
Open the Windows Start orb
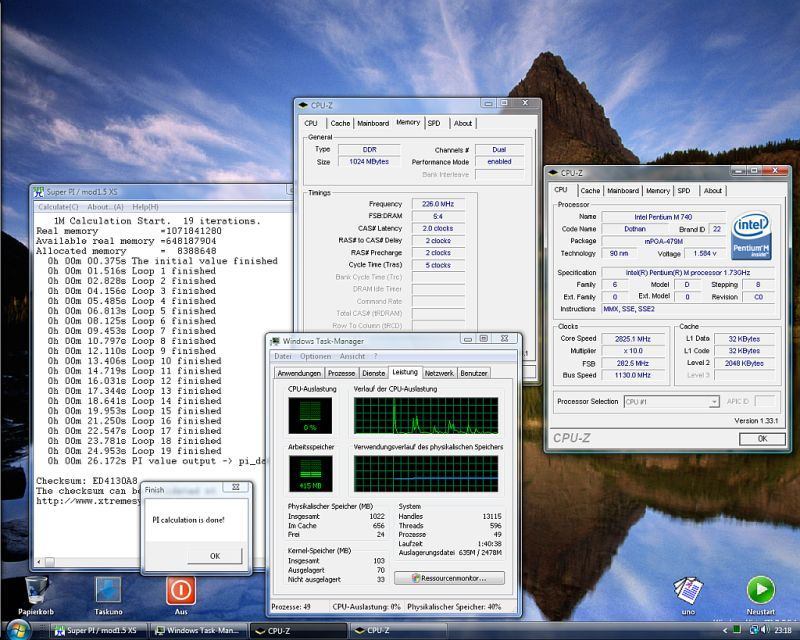pyautogui.click(x=19, y=630)
